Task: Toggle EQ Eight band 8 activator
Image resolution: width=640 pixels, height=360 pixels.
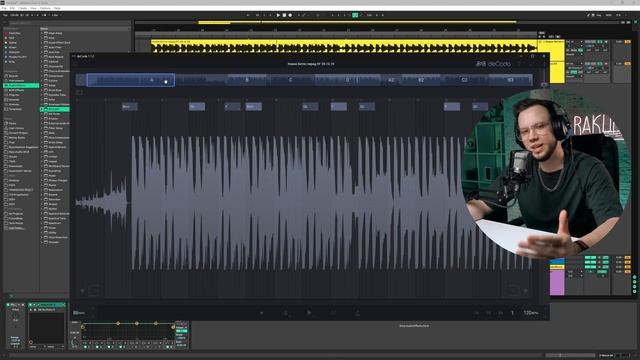Action: pos(168,347)
